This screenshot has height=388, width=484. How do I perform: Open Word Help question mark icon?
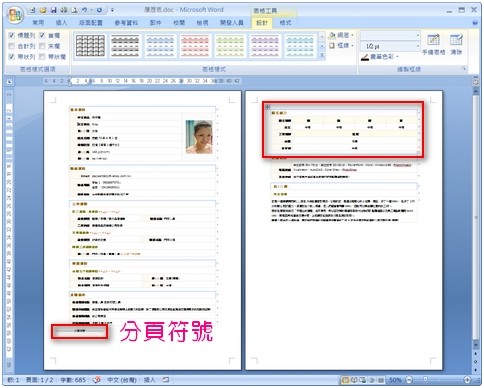pyautogui.click(x=475, y=23)
